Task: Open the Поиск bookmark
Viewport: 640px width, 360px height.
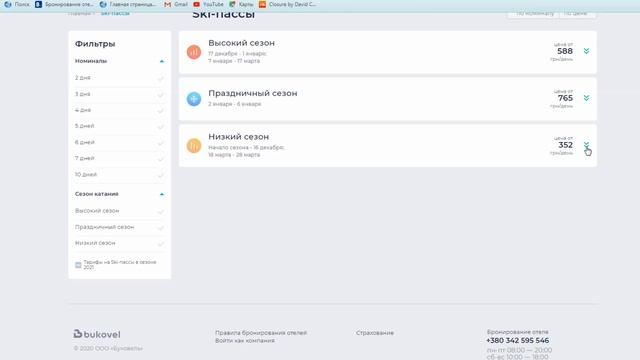Action: (17, 4)
